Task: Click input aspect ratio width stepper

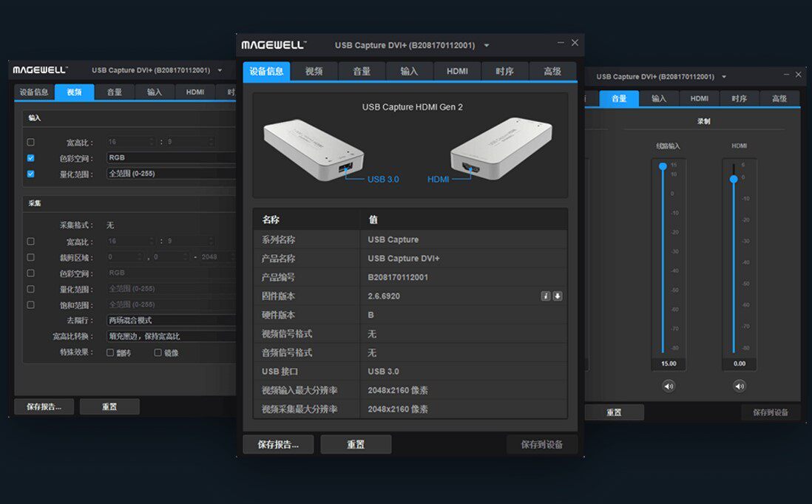Action: pos(152,141)
